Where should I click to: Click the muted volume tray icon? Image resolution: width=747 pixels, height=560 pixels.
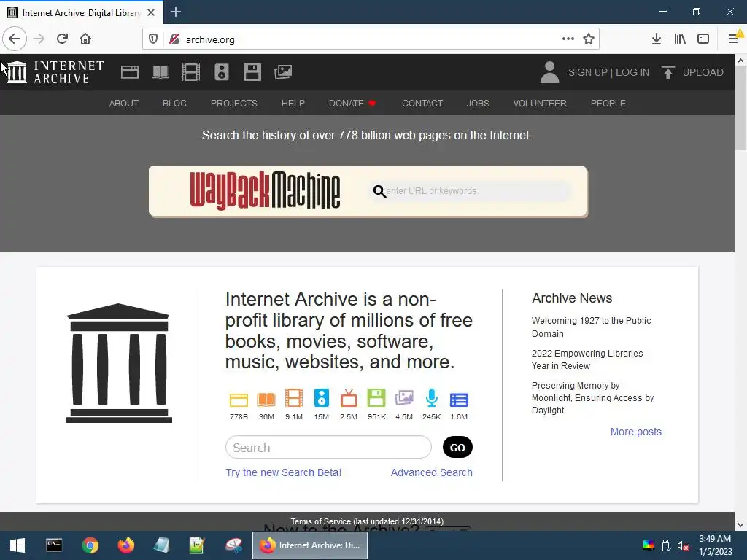point(683,545)
